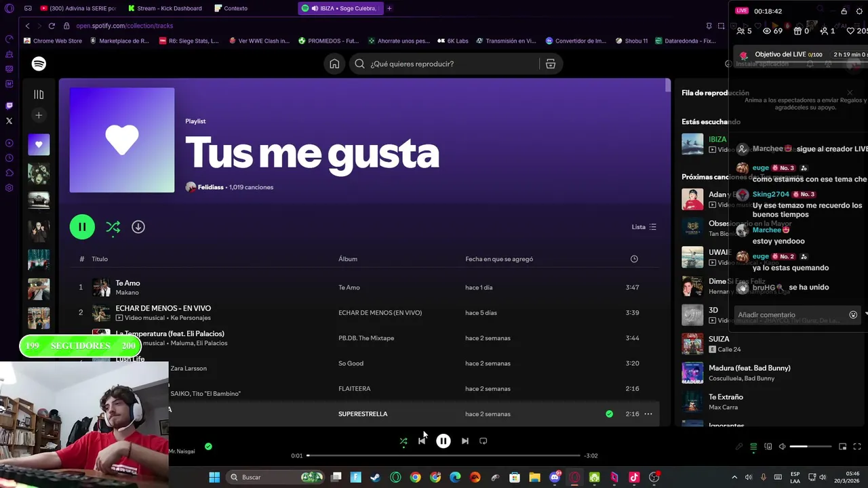
Task: Open ECHAR DE MENOS (EN VIVO) album link
Action: click(380, 312)
